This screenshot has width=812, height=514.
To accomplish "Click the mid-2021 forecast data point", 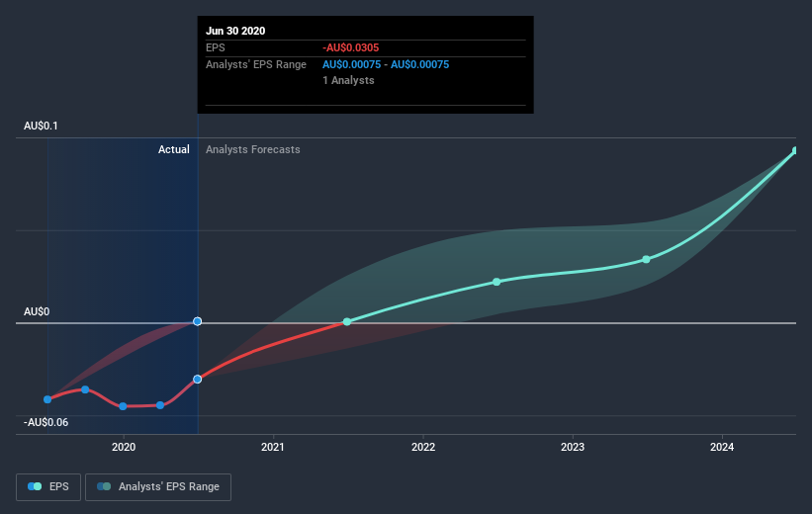I will click(347, 322).
